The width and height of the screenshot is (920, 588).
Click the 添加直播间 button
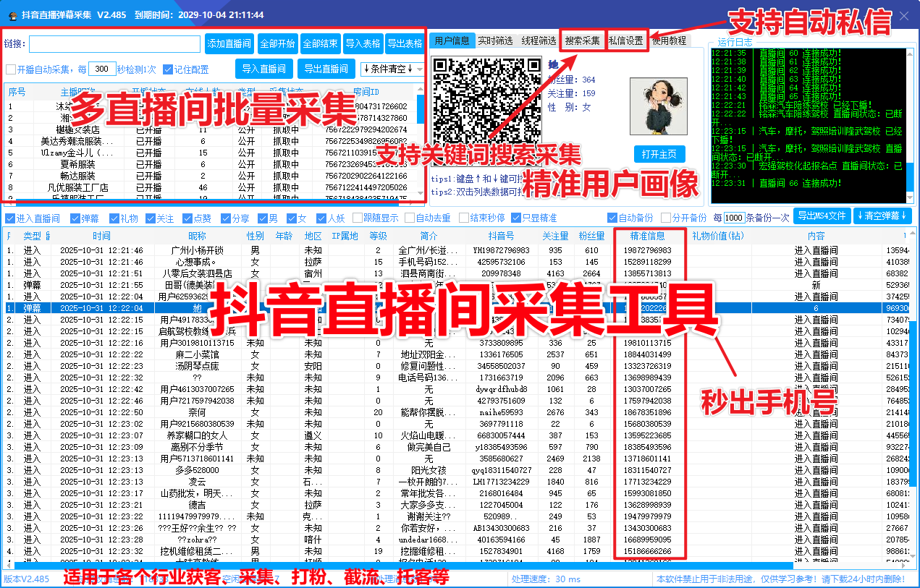pos(229,43)
